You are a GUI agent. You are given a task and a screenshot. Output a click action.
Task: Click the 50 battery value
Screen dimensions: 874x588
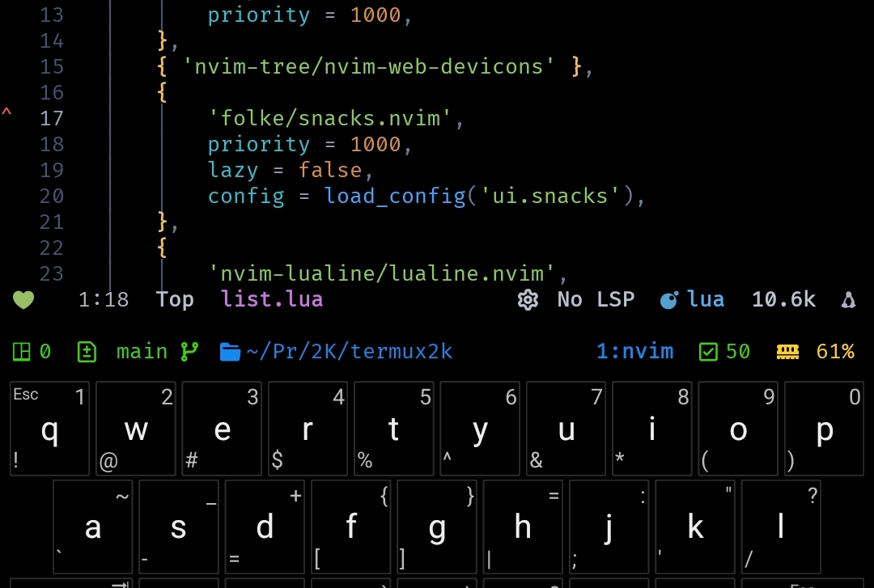point(738,352)
